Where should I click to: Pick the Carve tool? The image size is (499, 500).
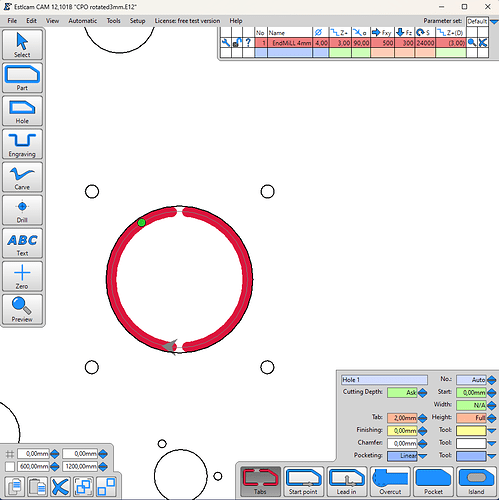coord(22,177)
